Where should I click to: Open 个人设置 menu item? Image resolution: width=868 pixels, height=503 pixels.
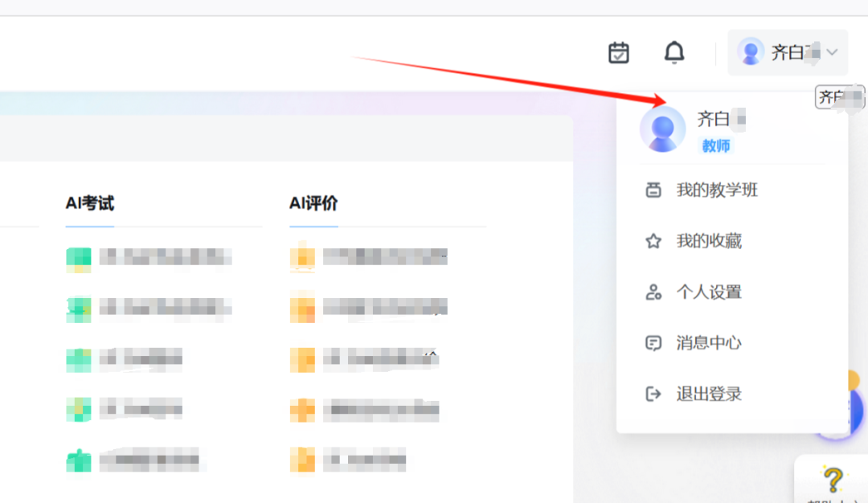tap(732, 292)
